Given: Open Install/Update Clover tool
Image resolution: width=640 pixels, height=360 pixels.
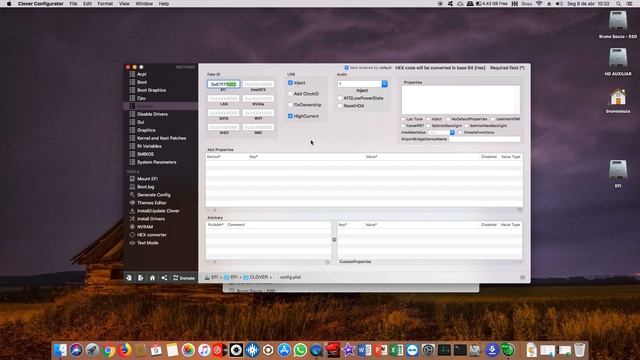Looking at the screenshot, I should pos(158,211).
